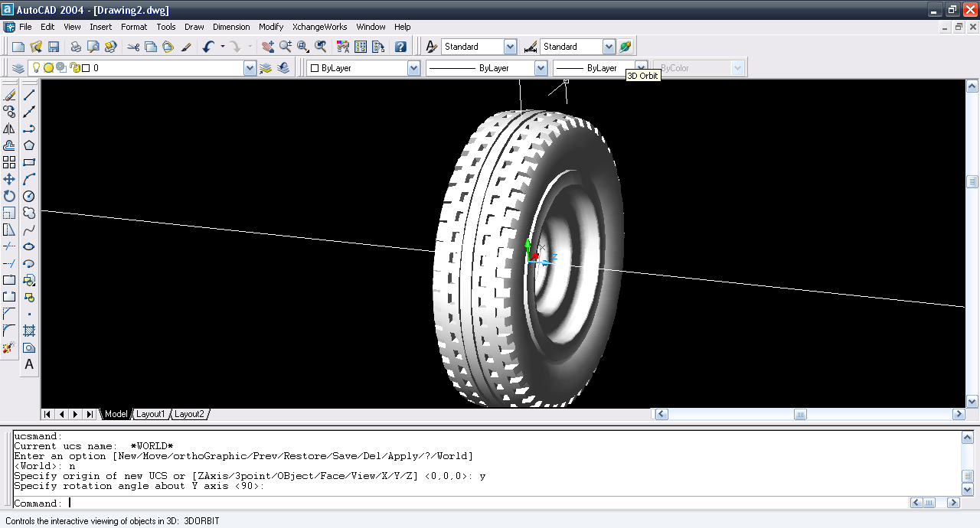980x528 pixels.
Task: Open the Help question-mark icon
Action: point(400,47)
